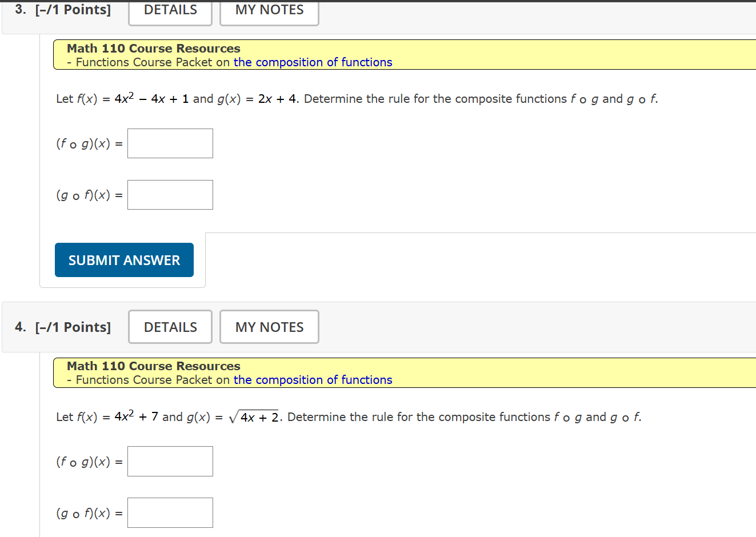Open DETAILS for question 4

point(170,327)
